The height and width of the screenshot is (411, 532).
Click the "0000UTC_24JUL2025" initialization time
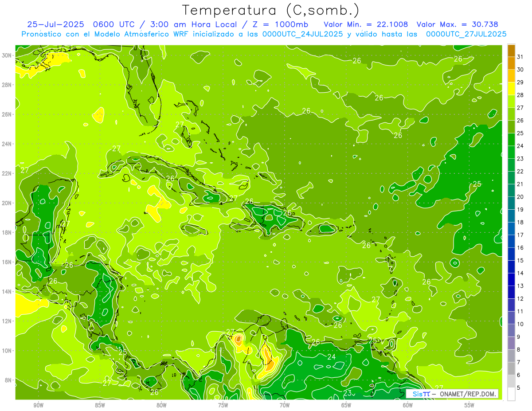pyautogui.click(x=302, y=34)
